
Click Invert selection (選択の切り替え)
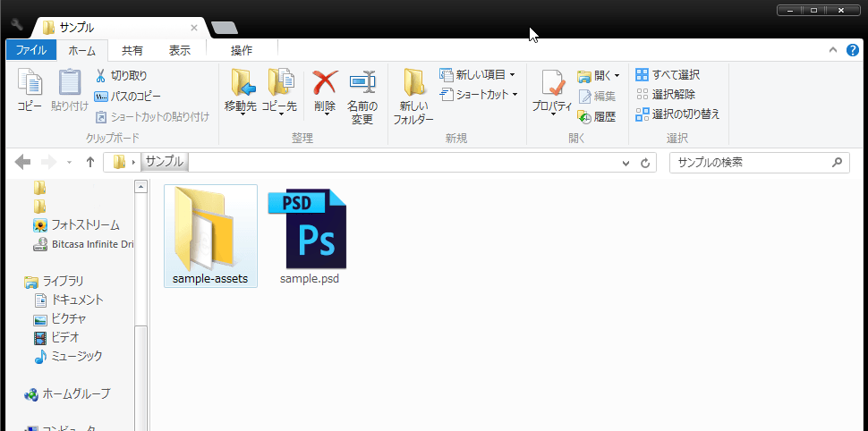coord(677,114)
